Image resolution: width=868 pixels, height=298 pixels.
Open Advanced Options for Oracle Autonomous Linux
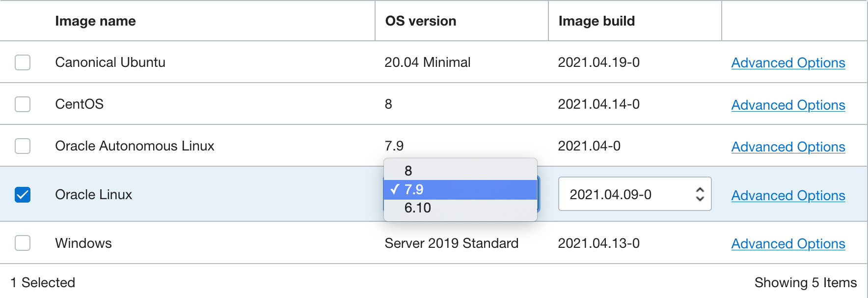[x=788, y=147]
